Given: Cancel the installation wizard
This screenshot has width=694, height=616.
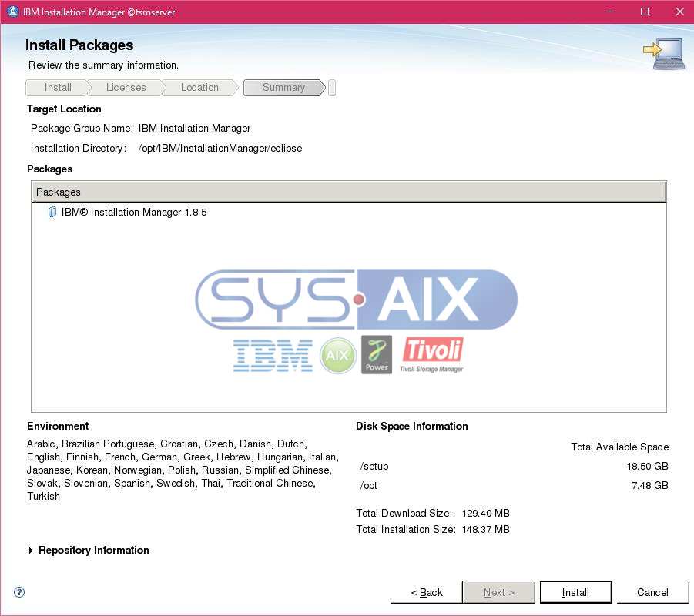Looking at the screenshot, I should tap(652, 592).
